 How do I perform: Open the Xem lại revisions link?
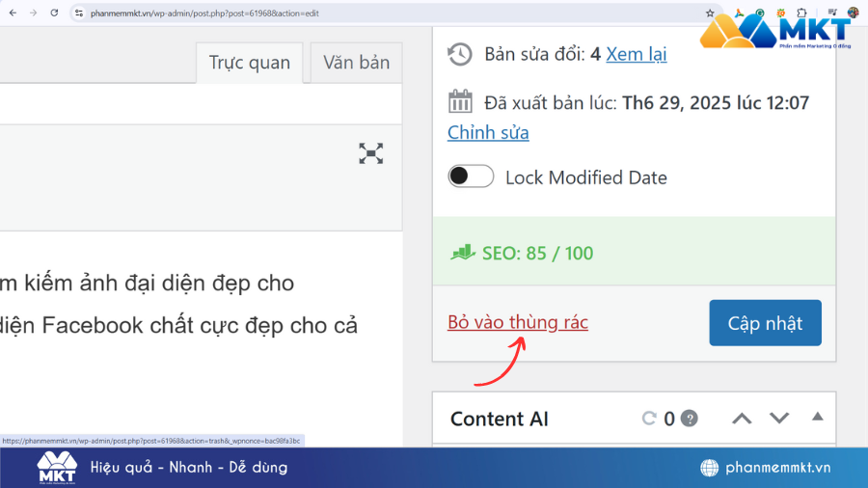(x=637, y=54)
